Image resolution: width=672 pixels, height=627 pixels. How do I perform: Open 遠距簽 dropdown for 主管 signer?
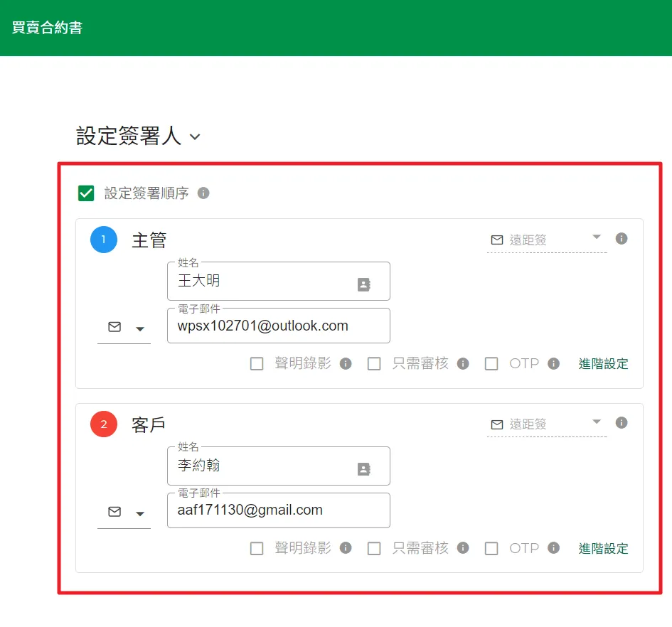pyautogui.click(x=546, y=240)
